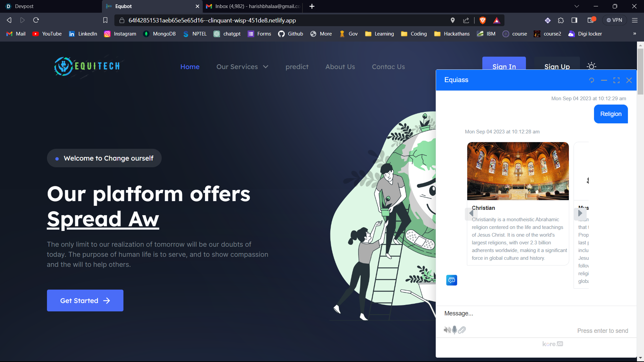Viewport: 644px width, 362px height.
Task: Click the Brave Shields lion icon
Action: click(x=483, y=20)
